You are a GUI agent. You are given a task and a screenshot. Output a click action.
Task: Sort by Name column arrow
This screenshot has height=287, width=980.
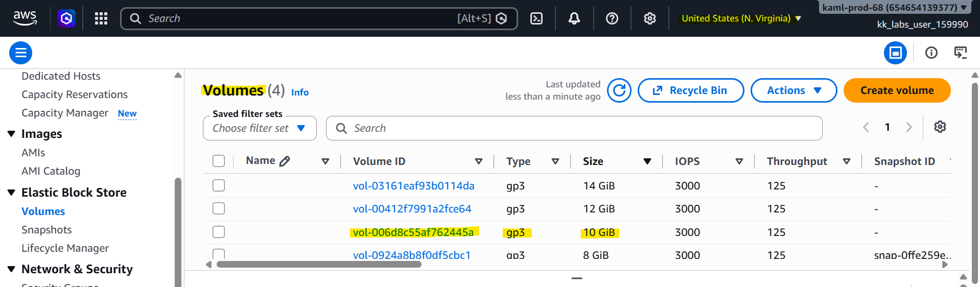click(325, 161)
